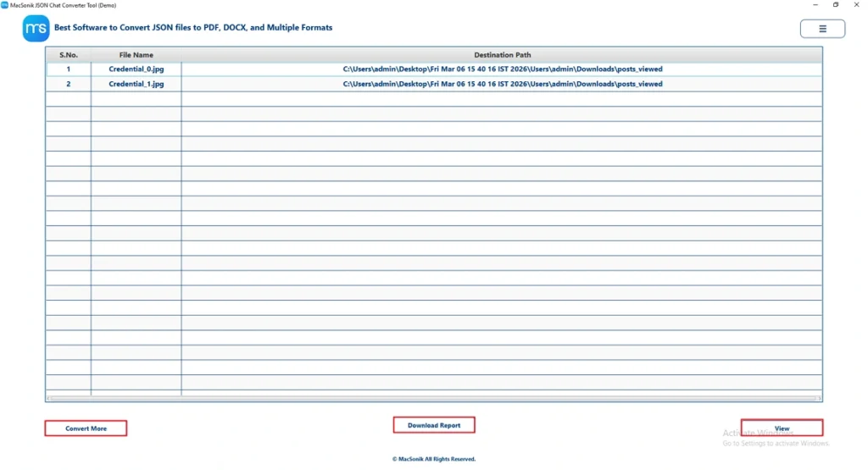The height and width of the screenshot is (470, 868).
Task: Close the MacSonik JSON Chat Converter window
Action: [x=856, y=5]
